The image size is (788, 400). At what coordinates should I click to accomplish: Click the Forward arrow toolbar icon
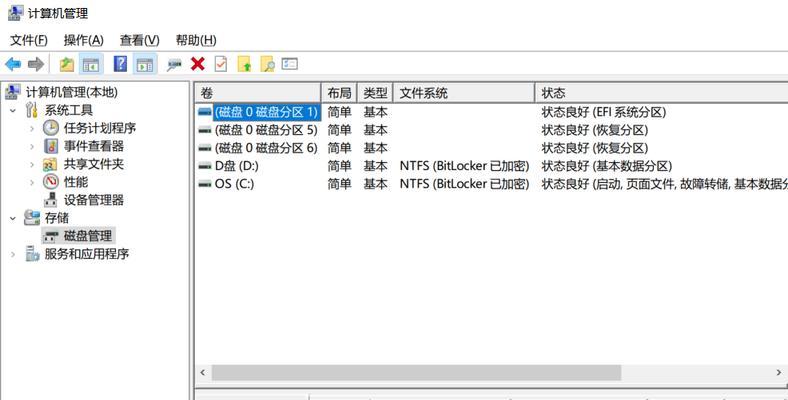pyautogui.click(x=36, y=64)
